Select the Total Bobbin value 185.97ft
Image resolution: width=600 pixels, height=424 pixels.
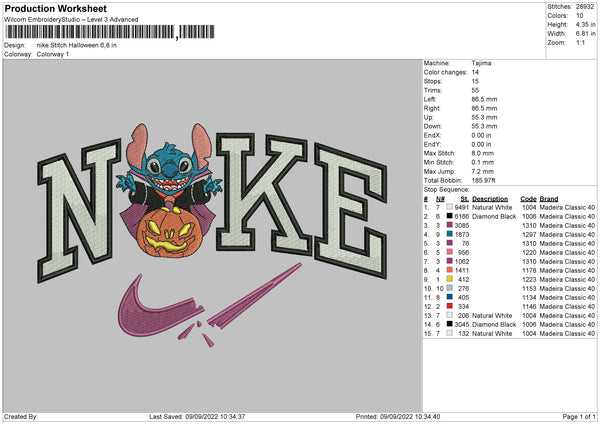[x=487, y=179]
